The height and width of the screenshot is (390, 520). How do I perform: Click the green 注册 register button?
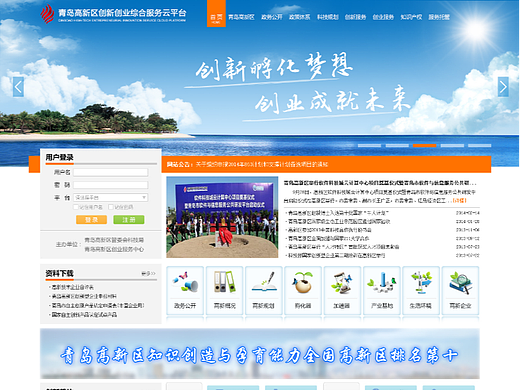pos(129,220)
